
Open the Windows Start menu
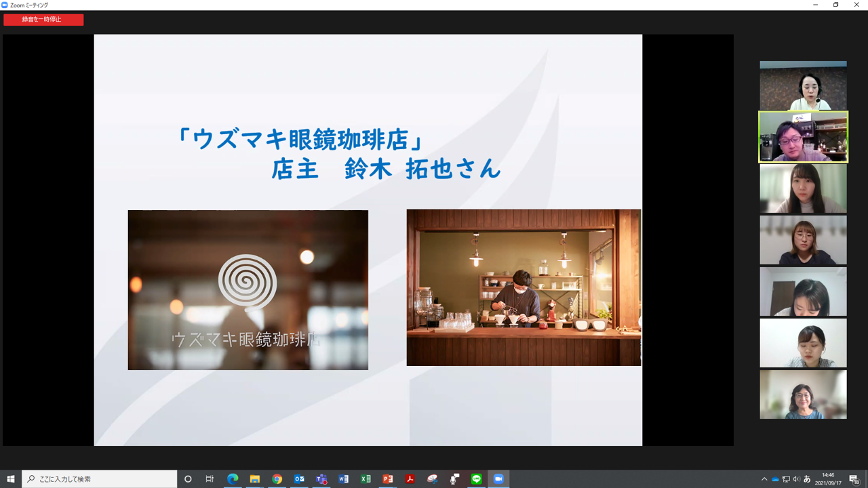11,479
